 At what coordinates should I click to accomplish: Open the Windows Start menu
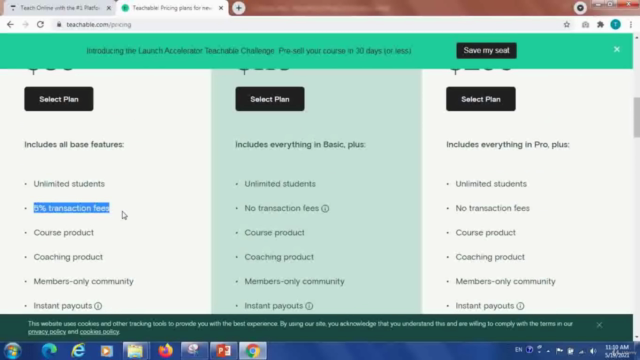click(x=13, y=351)
